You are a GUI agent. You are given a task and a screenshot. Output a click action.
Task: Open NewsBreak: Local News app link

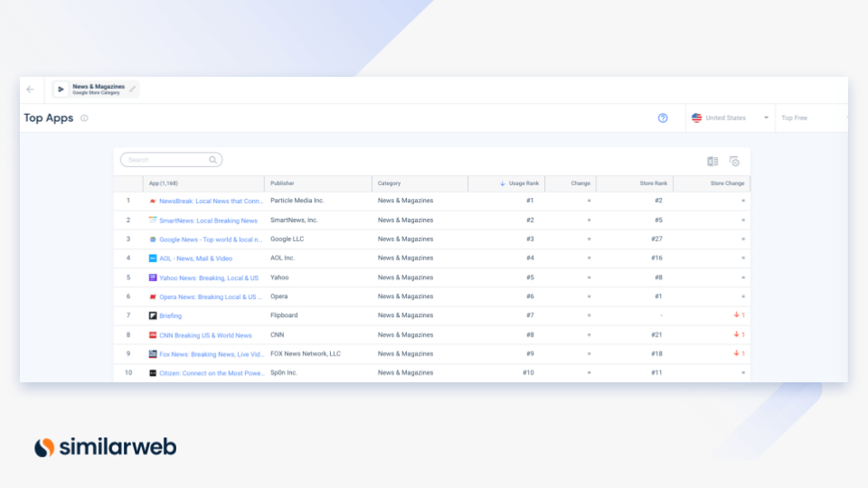coord(211,201)
